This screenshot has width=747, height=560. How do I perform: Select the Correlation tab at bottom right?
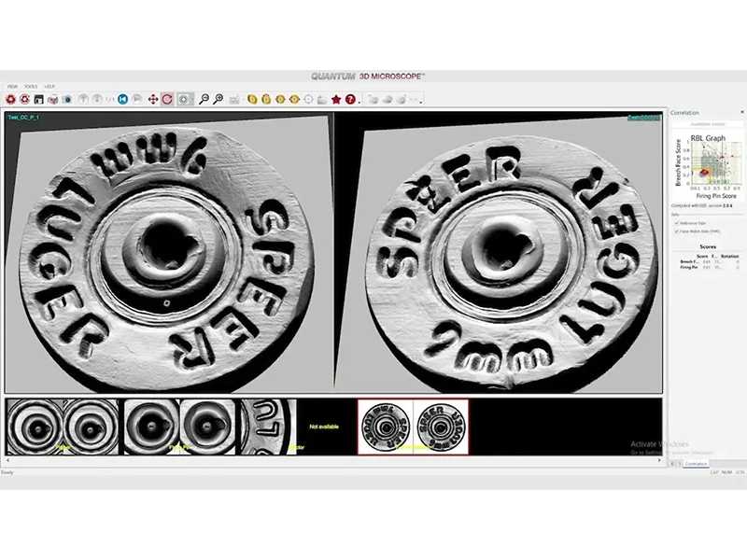697,464
